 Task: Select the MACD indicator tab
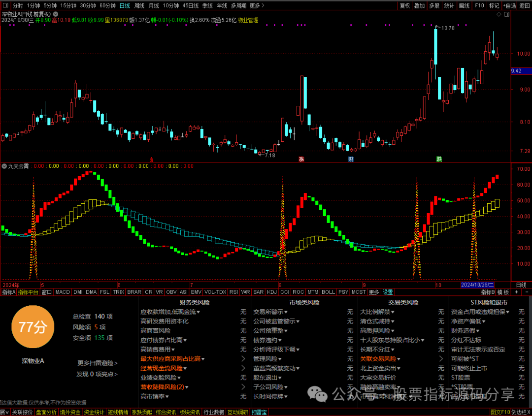(63, 292)
